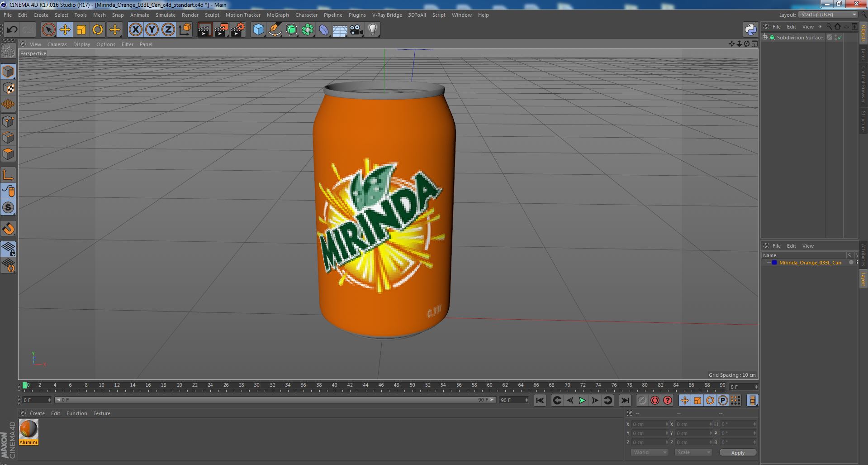Toggle Snap enable S icon

(x=8, y=207)
